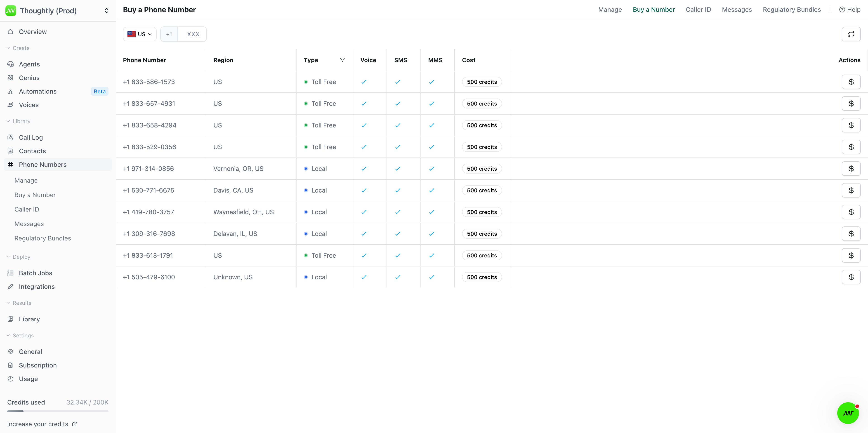Click 32.34K / 200K credits usage text
This screenshot has height=433, width=868.
tap(87, 402)
